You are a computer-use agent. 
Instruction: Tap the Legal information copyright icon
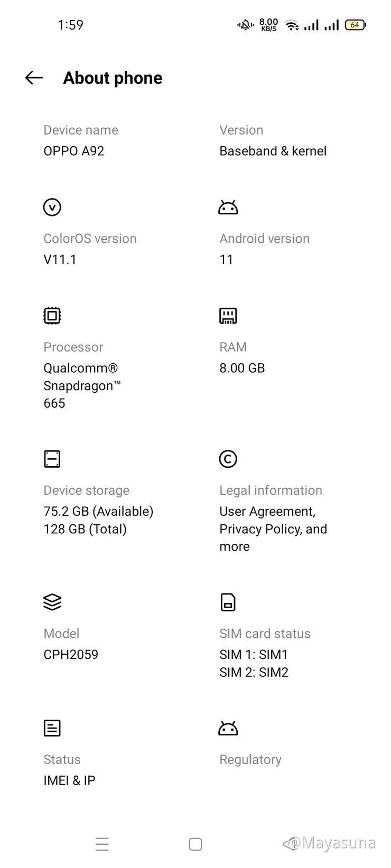(x=228, y=459)
